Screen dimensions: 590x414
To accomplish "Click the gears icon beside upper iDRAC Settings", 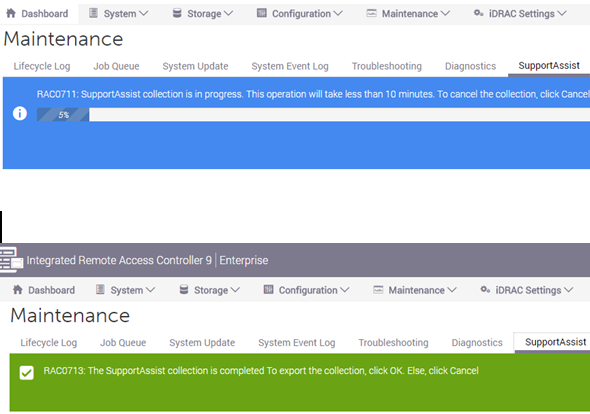I will click(478, 13).
